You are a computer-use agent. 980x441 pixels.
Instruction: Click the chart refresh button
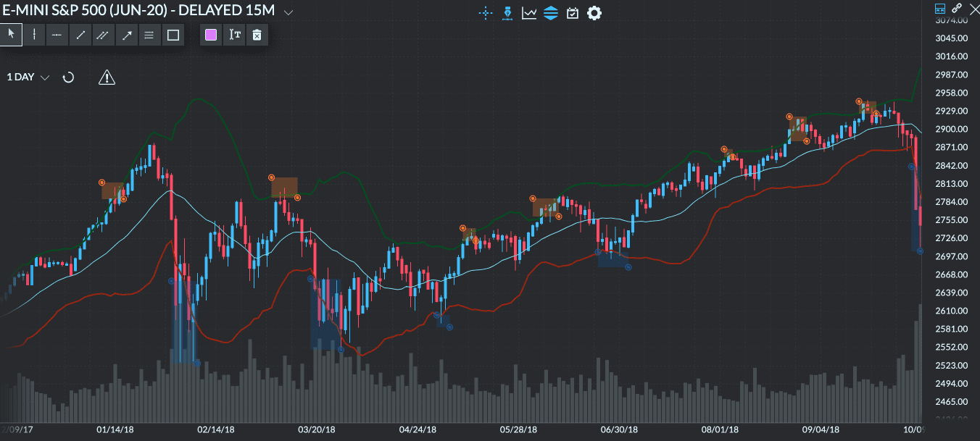coord(68,77)
